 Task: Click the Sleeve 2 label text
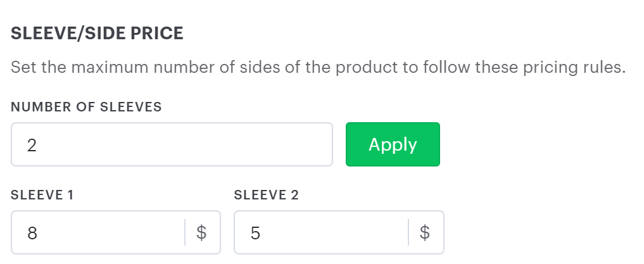(266, 195)
